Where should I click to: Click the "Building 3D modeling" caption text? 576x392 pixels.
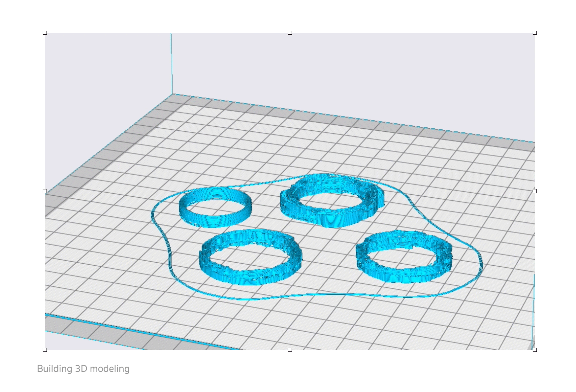83,369
